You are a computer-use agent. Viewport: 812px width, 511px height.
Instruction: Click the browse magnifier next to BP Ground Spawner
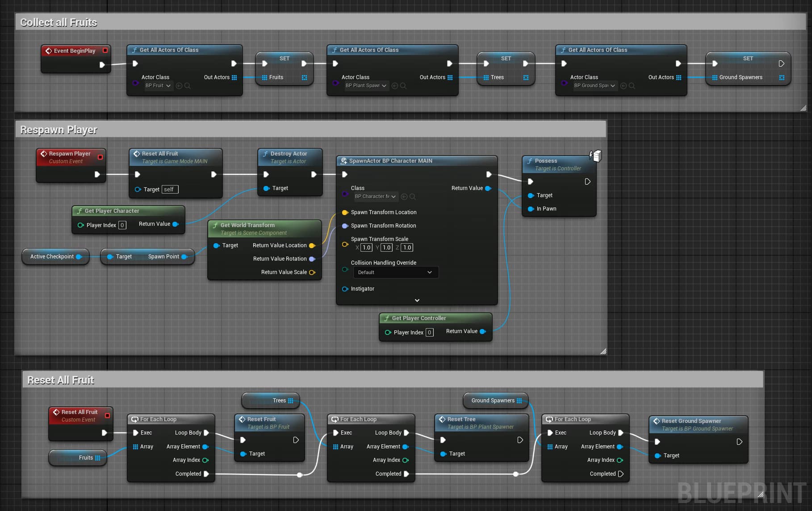point(632,86)
